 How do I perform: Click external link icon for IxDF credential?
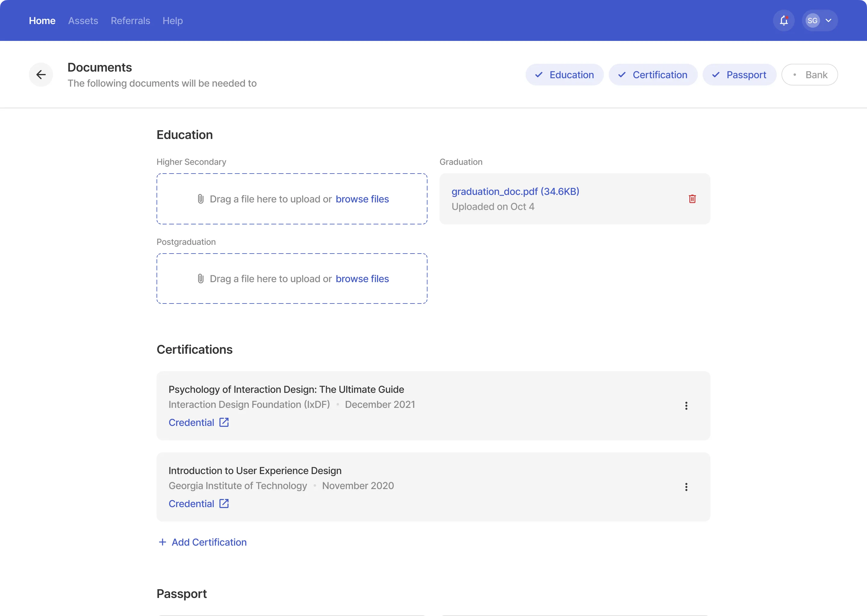click(x=224, y=422)
